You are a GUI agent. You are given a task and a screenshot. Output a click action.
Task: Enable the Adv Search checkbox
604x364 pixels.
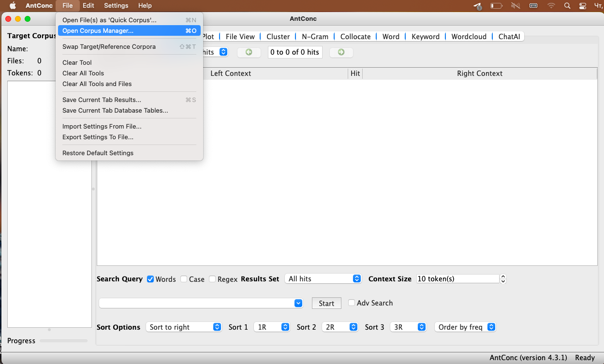tap(352, 303)
